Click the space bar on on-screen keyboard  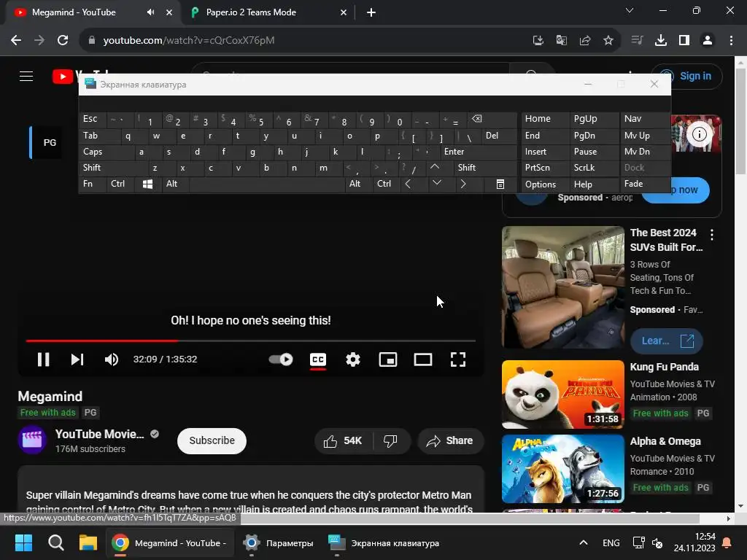[x=267, y=184]
